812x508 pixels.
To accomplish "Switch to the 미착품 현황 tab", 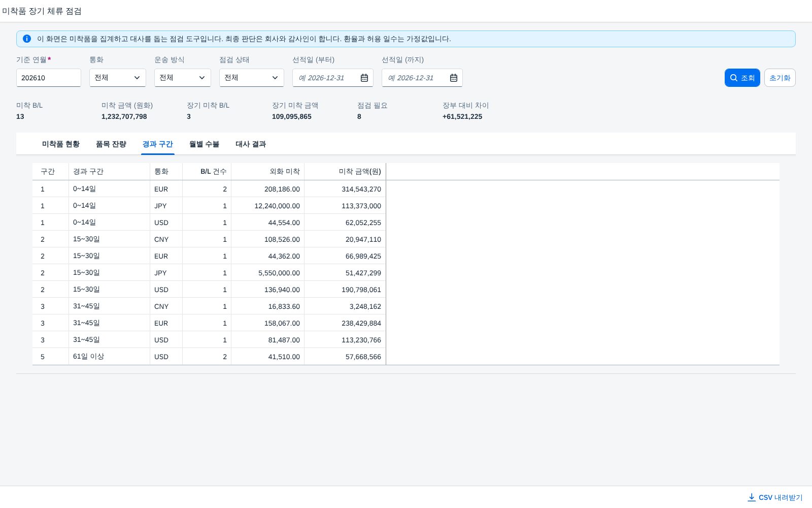I will [61, 144].
